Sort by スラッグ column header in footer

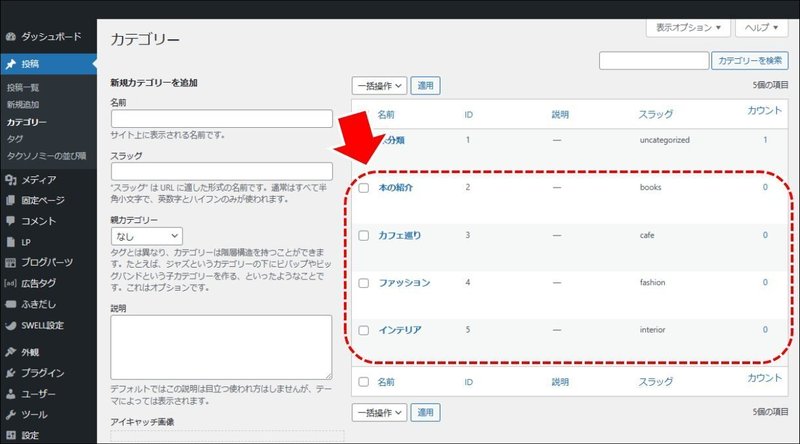click(x=656, y=382)
